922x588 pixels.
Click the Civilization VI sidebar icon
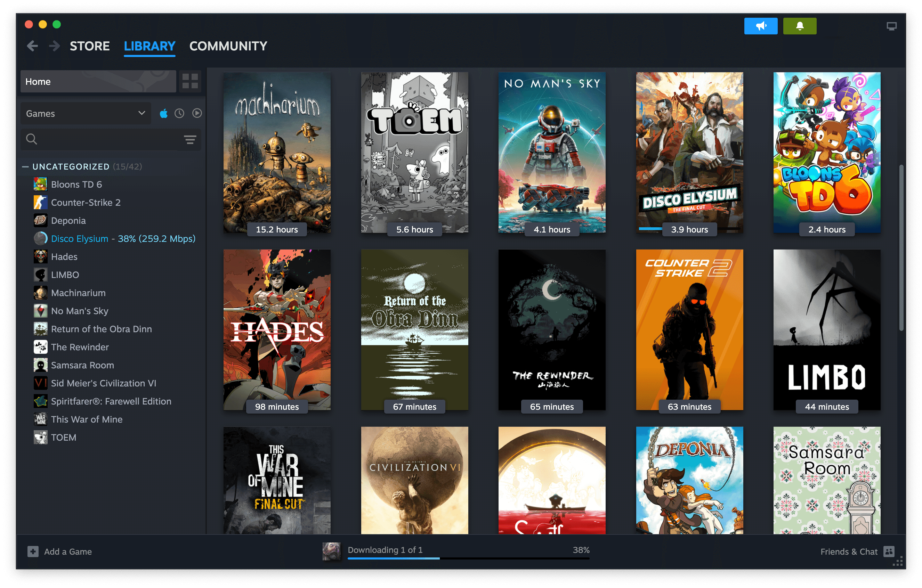40,383
